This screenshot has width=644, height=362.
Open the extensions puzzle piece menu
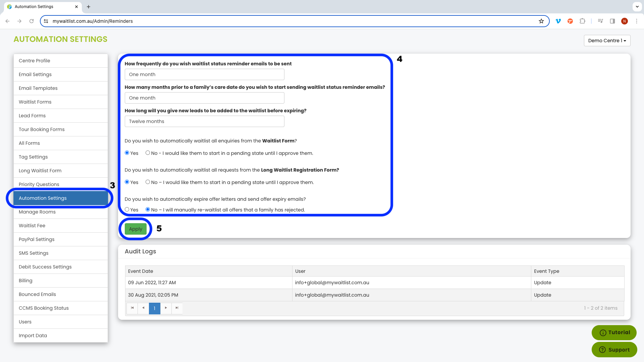(x=582, y=21)
